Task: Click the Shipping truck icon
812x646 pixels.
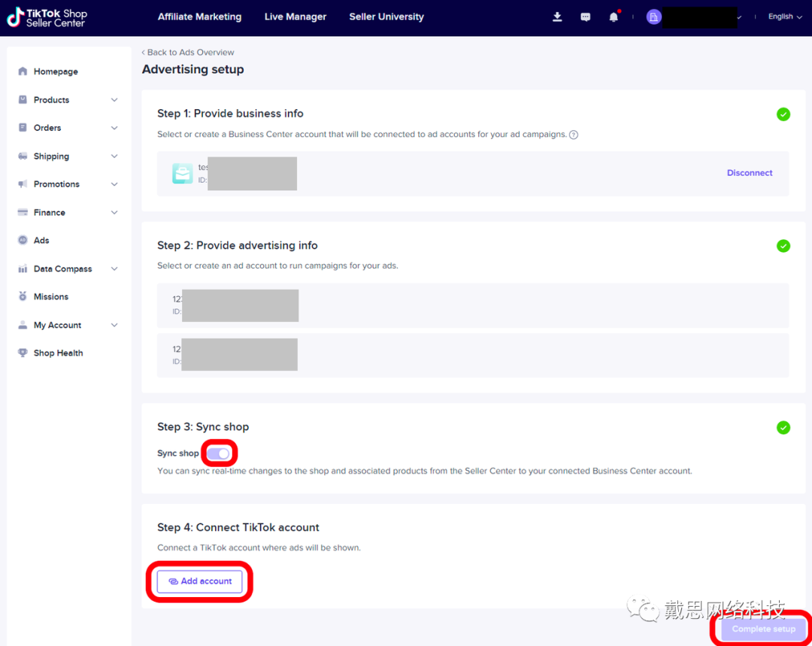Action: (23, 156)
